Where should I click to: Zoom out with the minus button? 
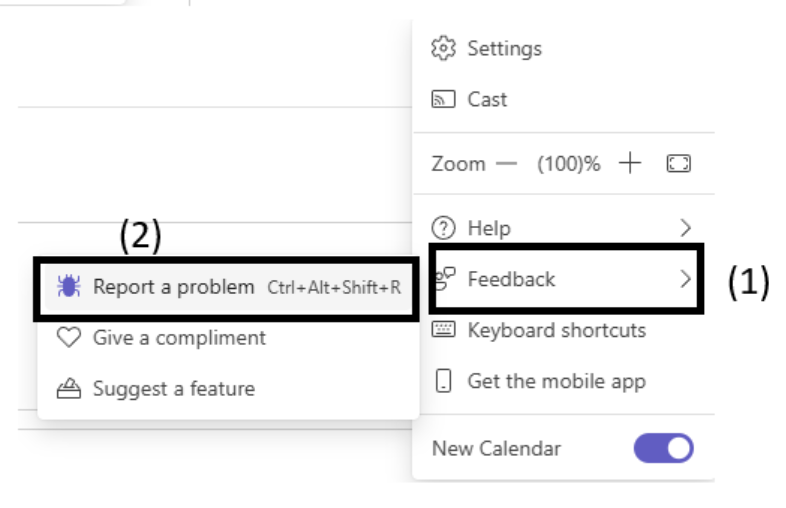click(507, 164)
